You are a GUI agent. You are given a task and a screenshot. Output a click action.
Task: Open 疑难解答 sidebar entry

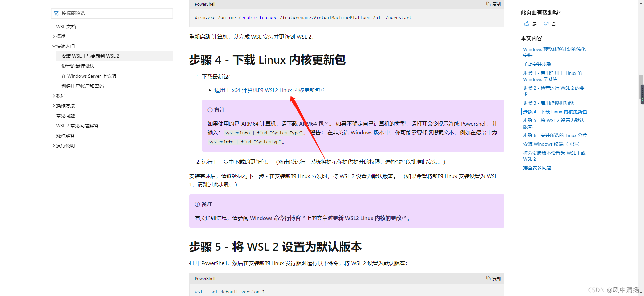click(x=65, y=136)
